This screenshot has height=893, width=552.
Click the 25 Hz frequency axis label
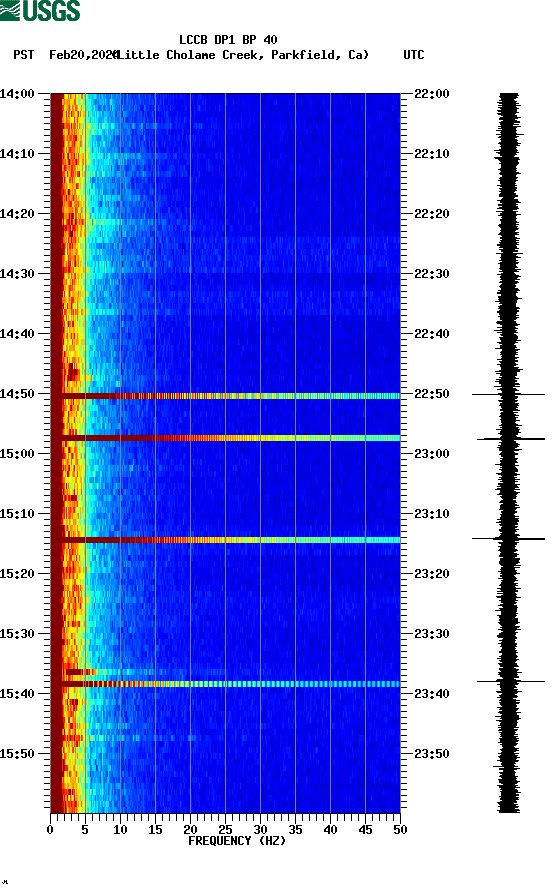225,830
